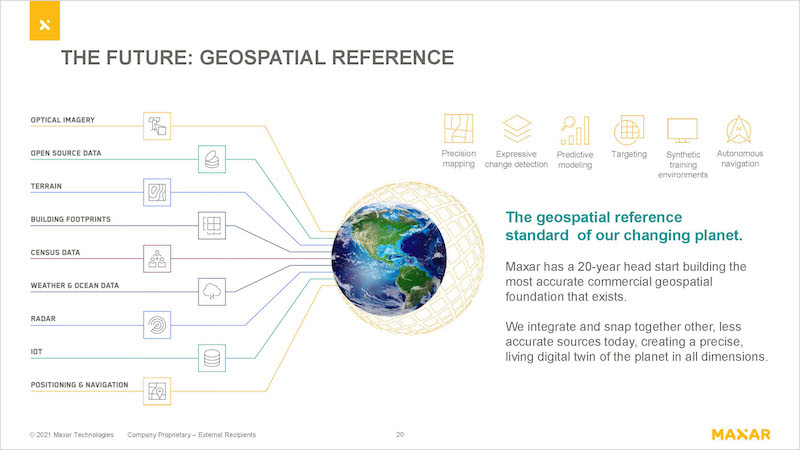Click the MAXAR wordmark logo
Image resolution: width=800 pixels, height=450 pixels.
tap(741, 434)
